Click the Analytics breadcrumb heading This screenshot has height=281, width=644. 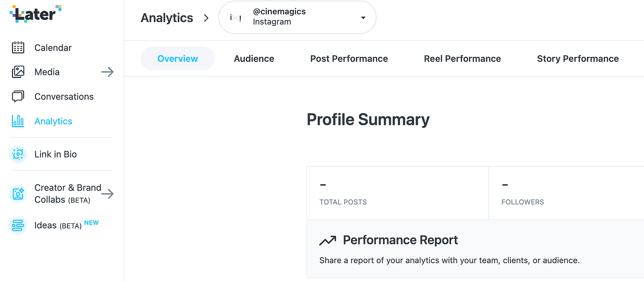coord(167,18)
